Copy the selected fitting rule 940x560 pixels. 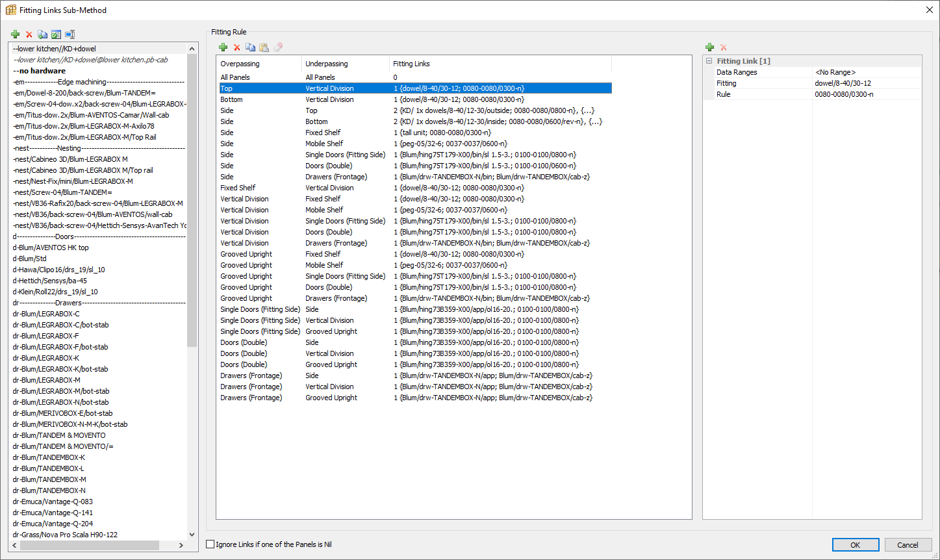coord(250,47)
